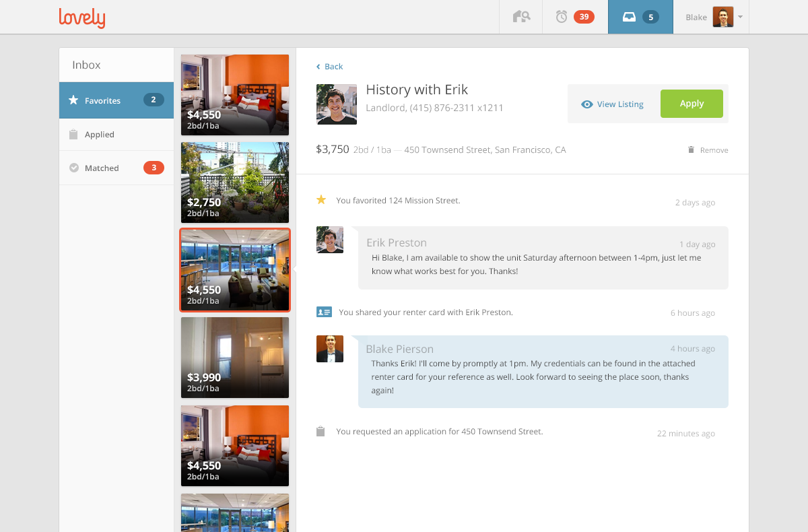Click the History with Erik title
The height and width of the screenshot is (532, 808).
(x=417, y=90)
